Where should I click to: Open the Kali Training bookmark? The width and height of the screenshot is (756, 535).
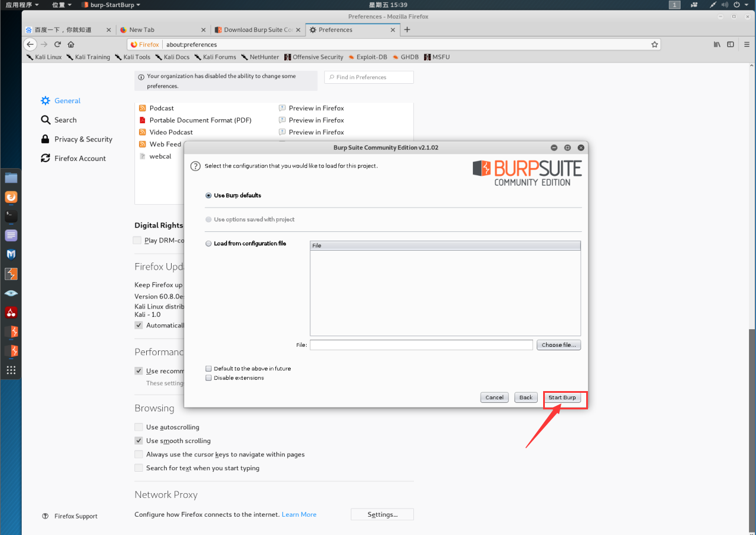point(88,57)
